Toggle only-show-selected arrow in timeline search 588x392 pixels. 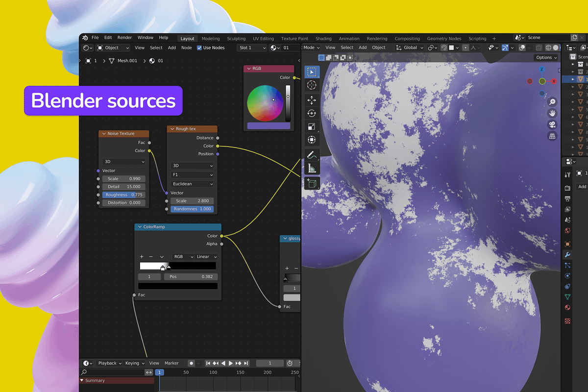click(149, 372)
